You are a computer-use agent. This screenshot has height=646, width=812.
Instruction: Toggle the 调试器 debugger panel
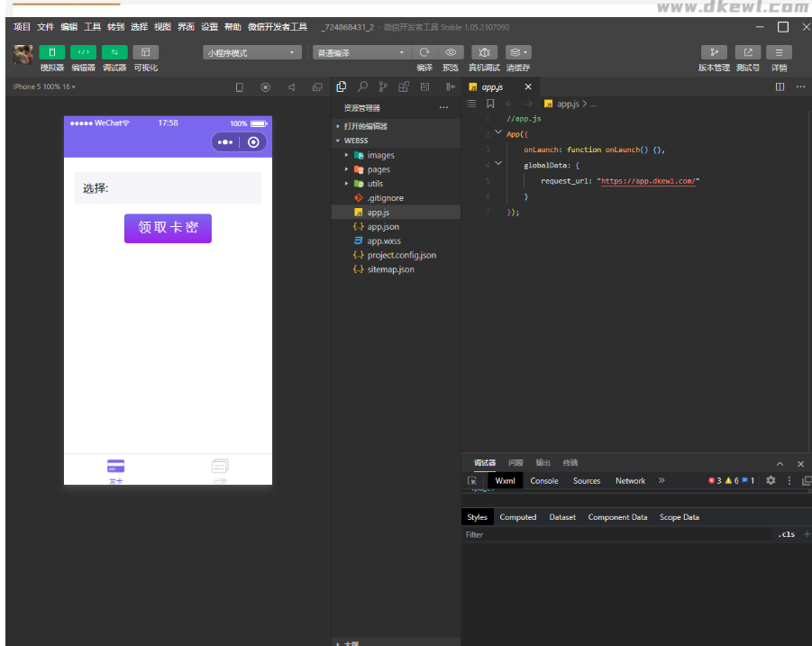click(x=114, y=52)
